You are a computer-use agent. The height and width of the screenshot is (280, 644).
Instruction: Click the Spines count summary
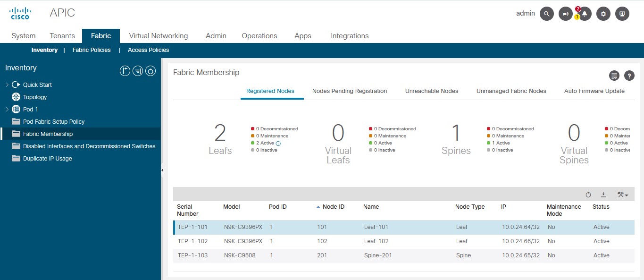pos(456,139)
